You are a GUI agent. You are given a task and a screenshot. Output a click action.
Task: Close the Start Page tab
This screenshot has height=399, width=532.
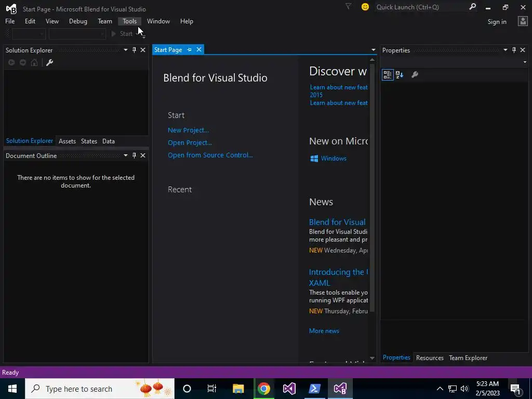199,49
